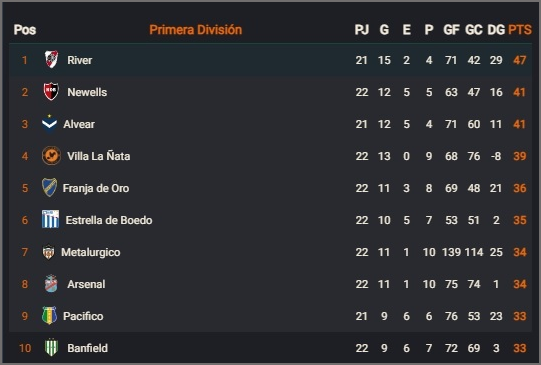Sort by the PJ column header
The height and width of the screenshot is (365, 541).
pos(362,30)
